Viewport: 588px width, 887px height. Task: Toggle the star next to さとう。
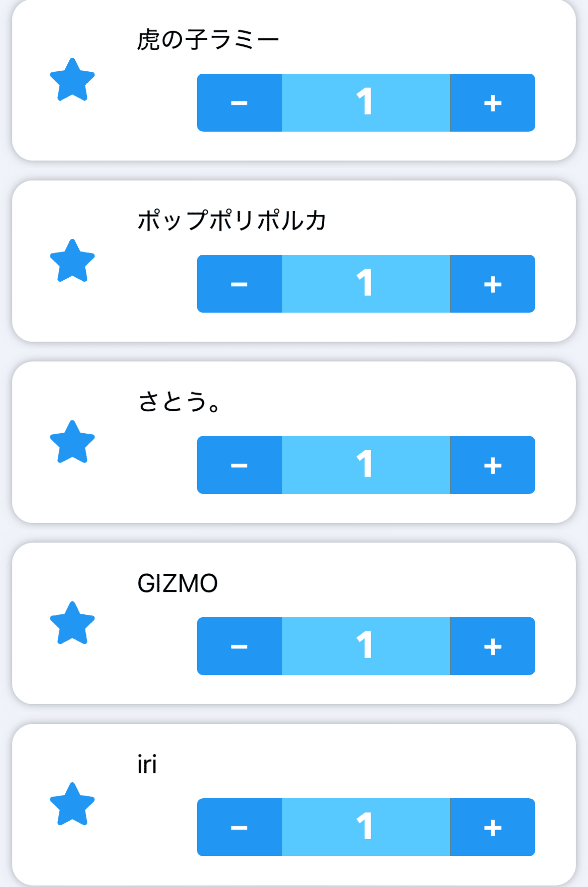pos(72,442)
